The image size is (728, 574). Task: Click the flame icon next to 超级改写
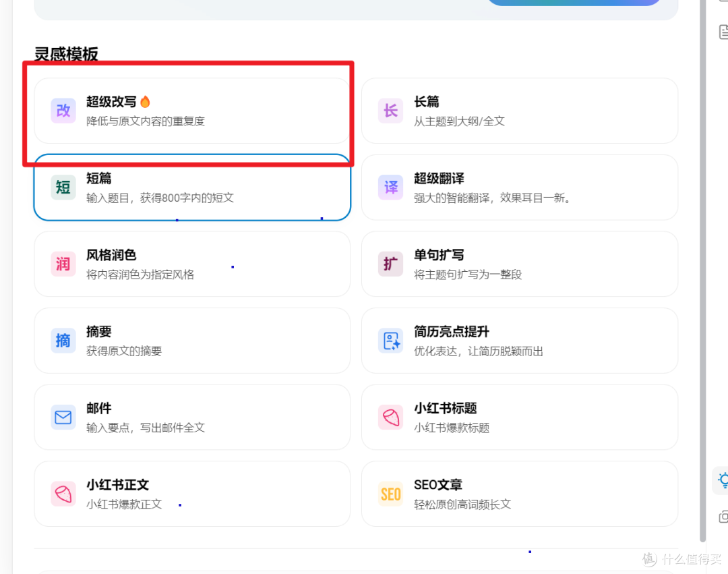point(146,101)
